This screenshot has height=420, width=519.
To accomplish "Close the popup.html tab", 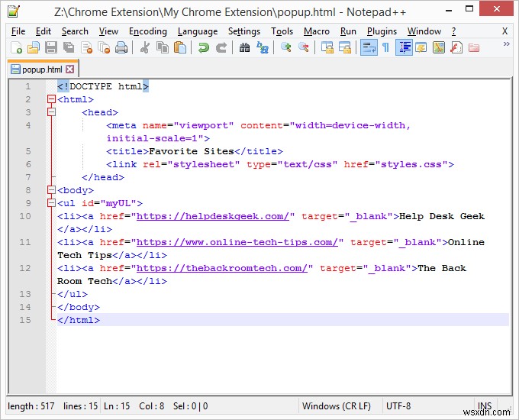I will click(70, 69).
